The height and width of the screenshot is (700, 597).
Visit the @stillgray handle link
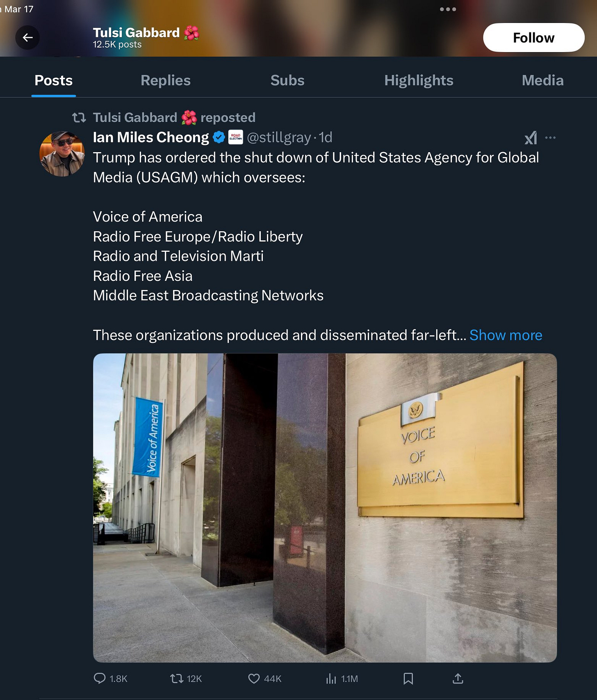(x=279, y=137)
